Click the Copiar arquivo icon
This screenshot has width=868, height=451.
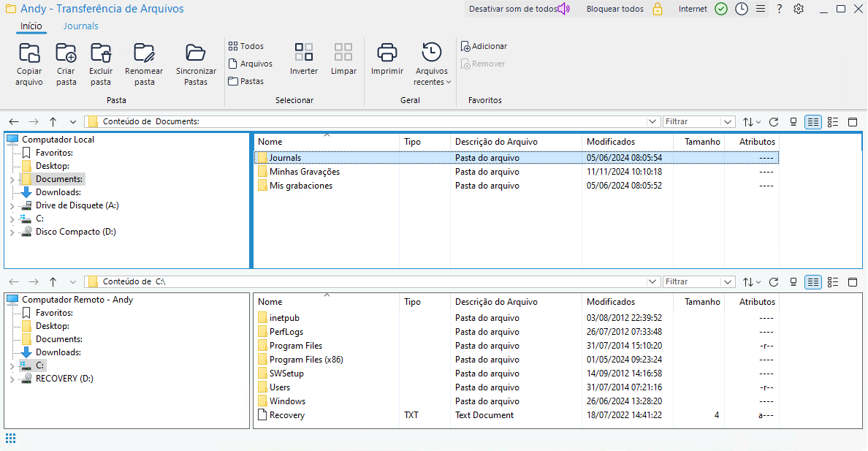point(29,53)
